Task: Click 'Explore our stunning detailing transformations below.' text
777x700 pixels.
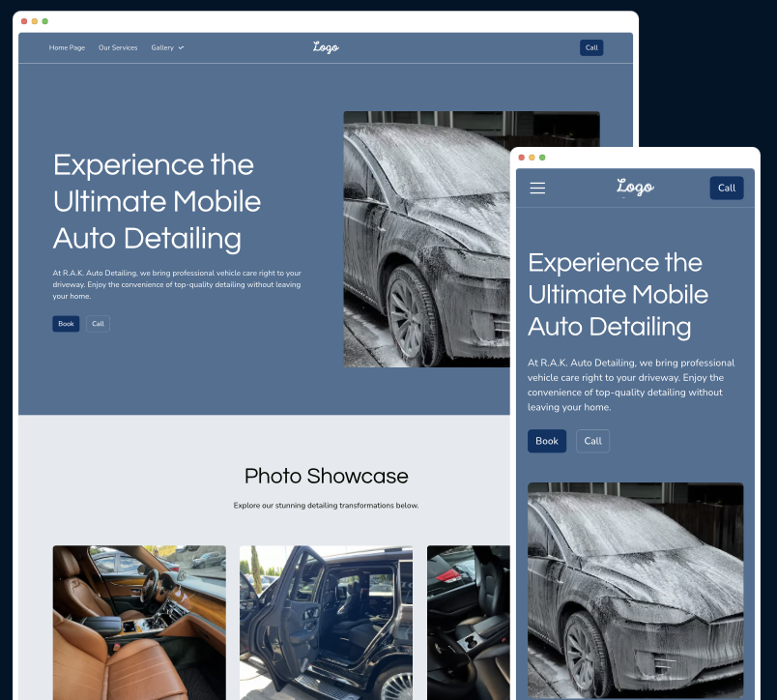Action: click(x=326, y=505)
